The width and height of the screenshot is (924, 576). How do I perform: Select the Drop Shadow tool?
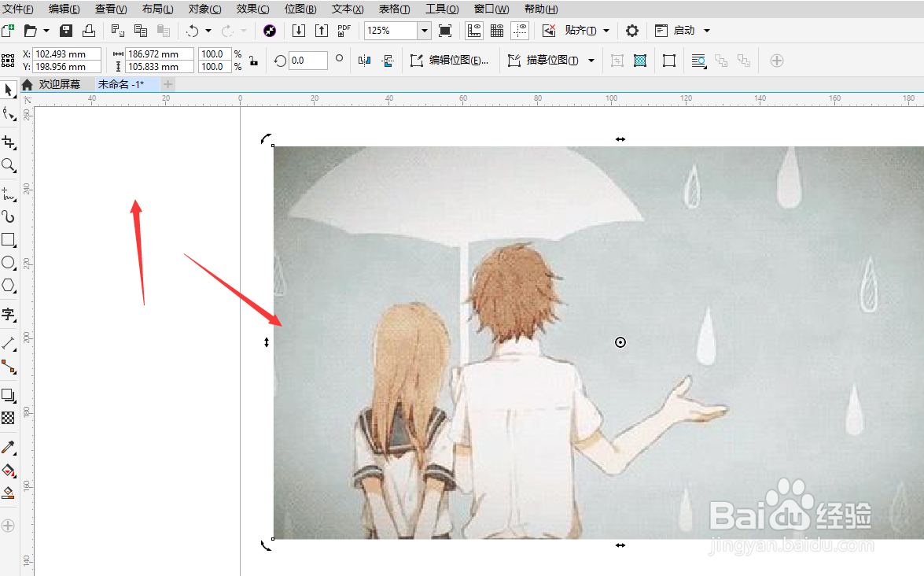click(8, 395)
